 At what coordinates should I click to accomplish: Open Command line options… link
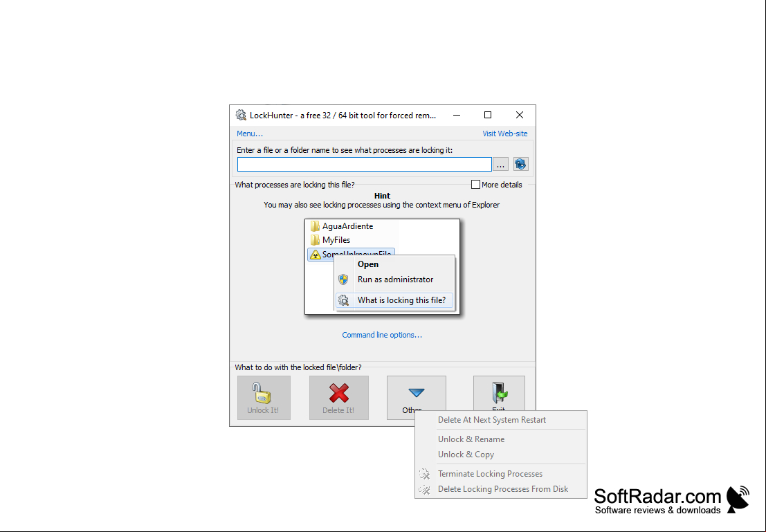(382, 335)
